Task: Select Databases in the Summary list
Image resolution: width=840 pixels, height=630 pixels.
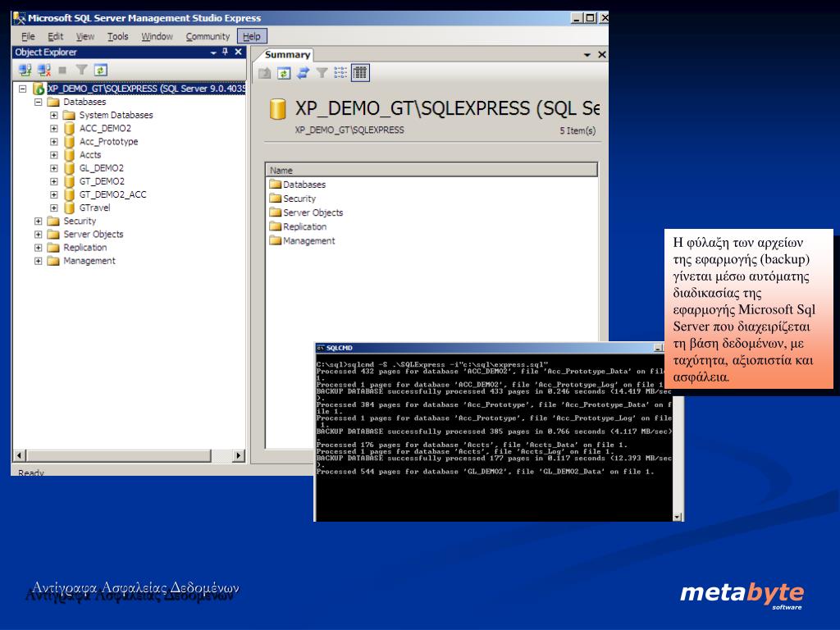Action: (304, 185)
